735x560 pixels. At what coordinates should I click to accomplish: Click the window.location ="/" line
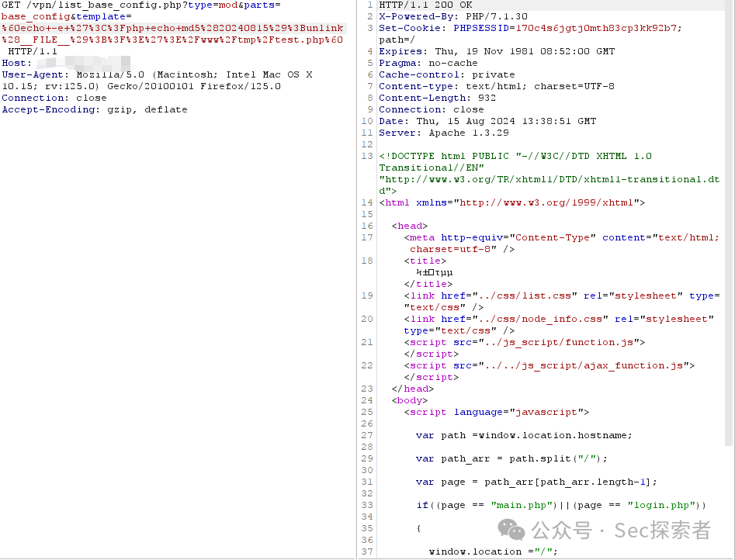click(493, 551)
